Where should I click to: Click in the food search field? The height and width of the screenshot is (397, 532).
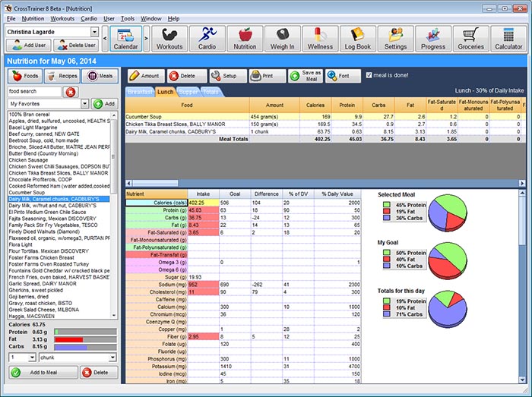point(34,91)
